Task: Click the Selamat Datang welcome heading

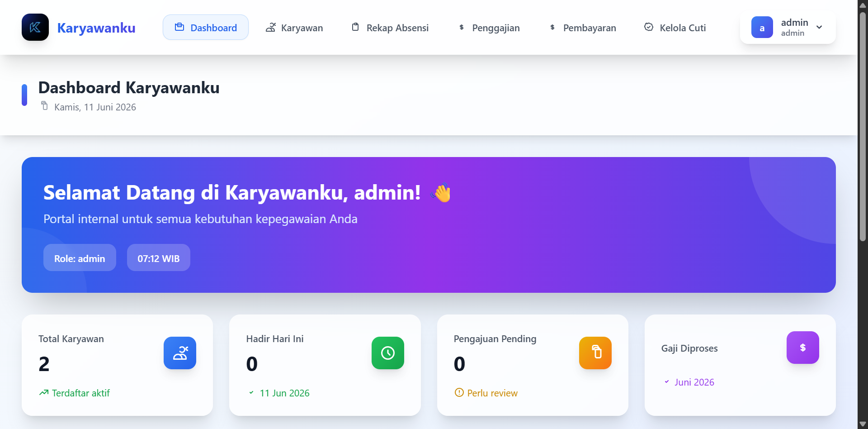Action: (x=232, y=193)
